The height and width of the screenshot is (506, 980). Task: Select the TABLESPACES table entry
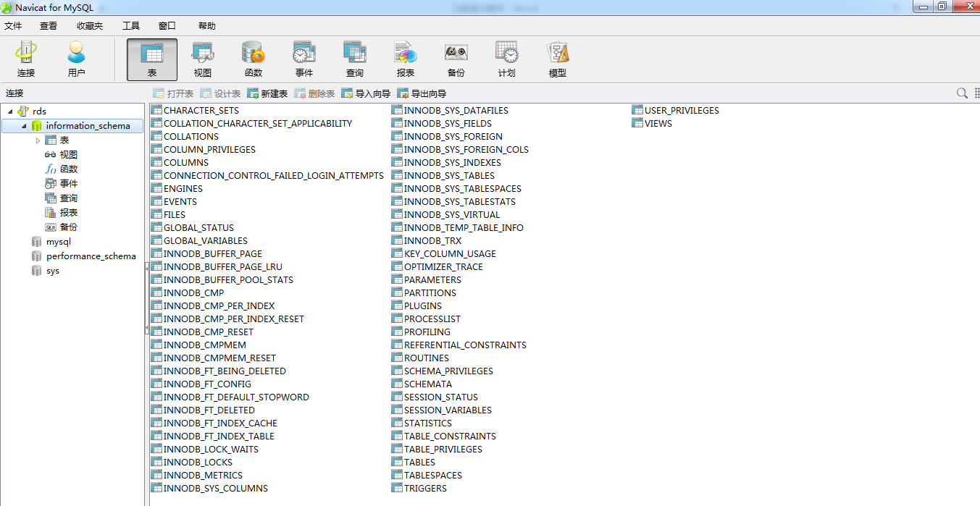(427, 476)
